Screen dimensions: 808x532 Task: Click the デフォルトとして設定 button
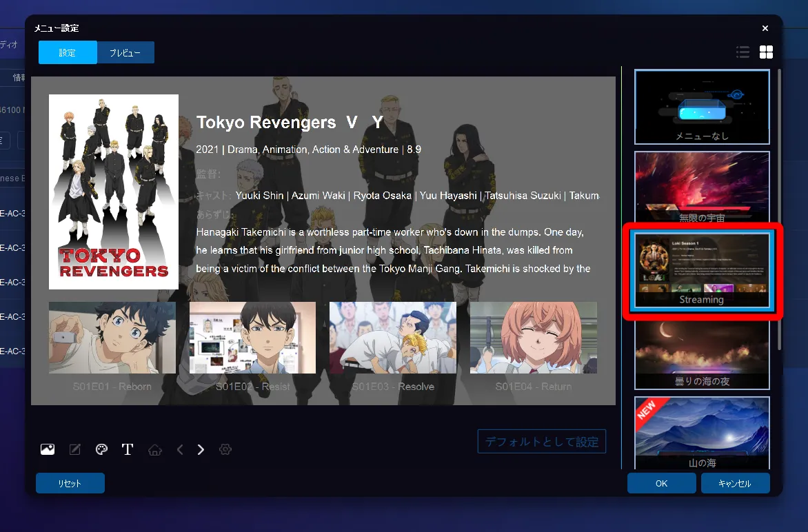542,441
